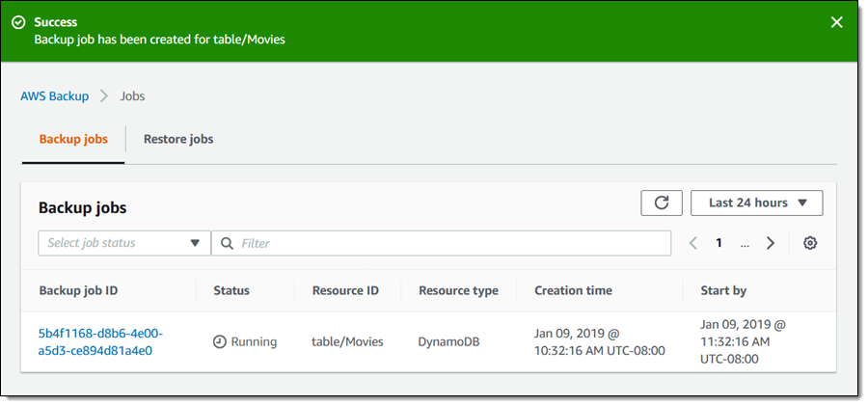Refresh the backup jobs list
This screenshot has width=868, height=406.
tap(661, 203)
